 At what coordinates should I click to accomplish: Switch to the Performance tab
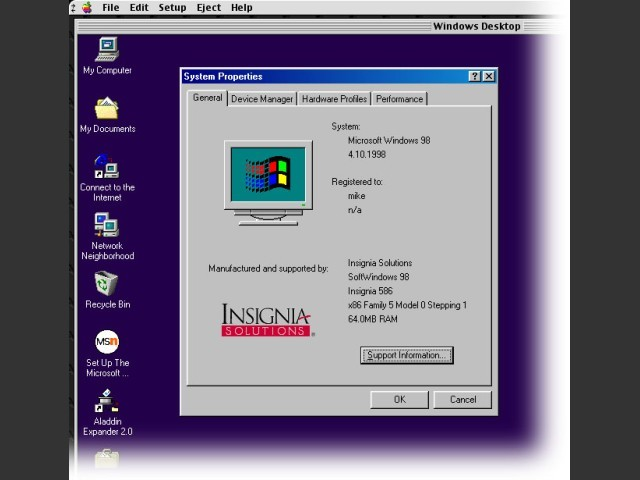[x=400, y=99]
